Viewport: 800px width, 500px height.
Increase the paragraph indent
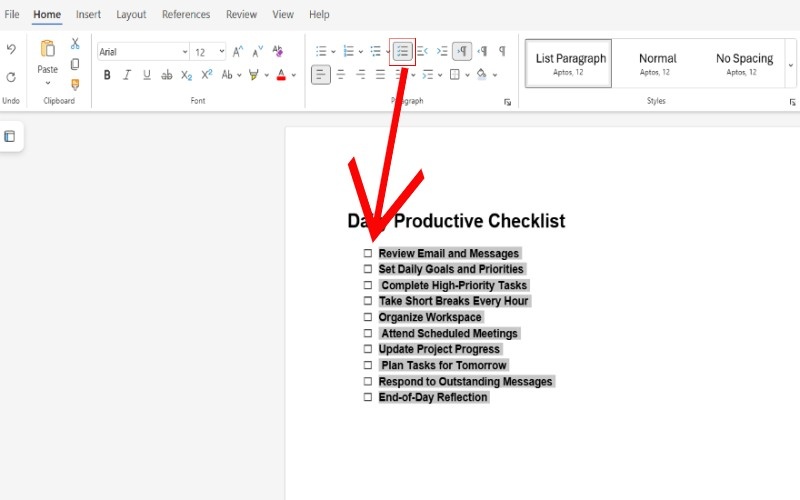click(x=442, y=51)
